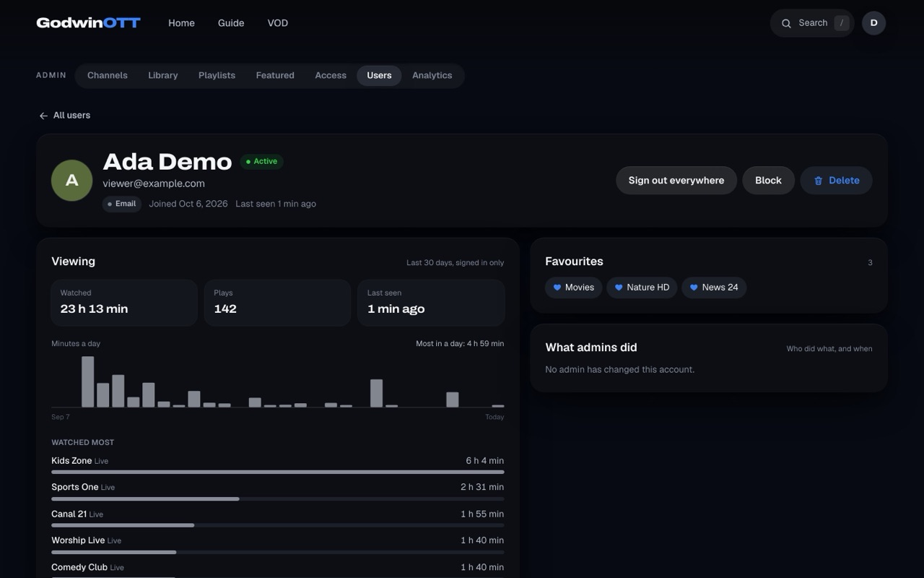
Task: Click the Email sign-in badge
Action: coord(122,204)
